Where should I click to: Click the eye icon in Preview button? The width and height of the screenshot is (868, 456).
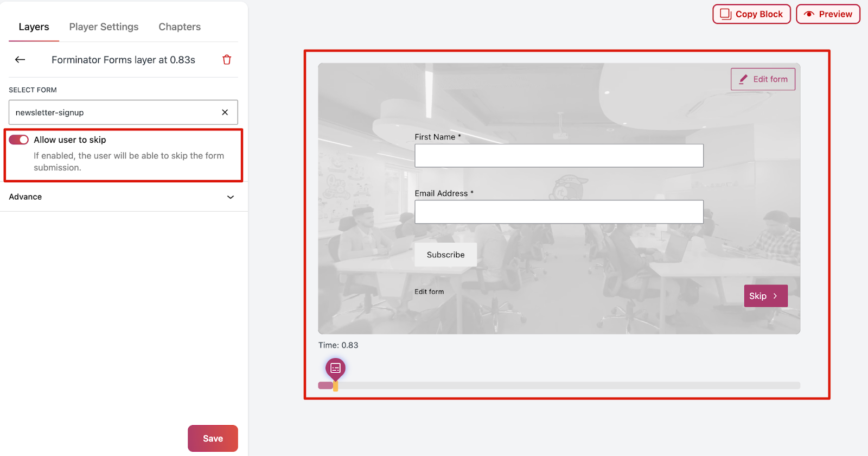809,14
